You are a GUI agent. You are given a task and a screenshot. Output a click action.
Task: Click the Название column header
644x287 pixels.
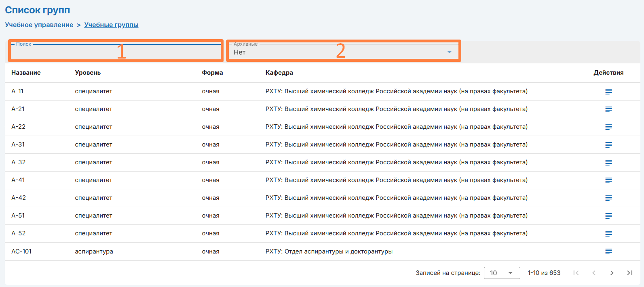click(26, 73)
